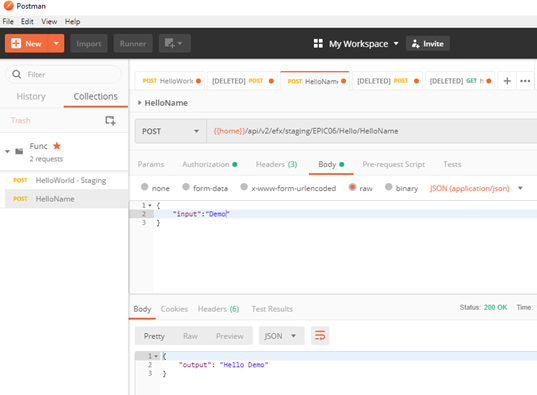Image resolution: width=537 pixels, height=395 pixels.
Task: Open the Authorization tab
Action: click(210, 164)
